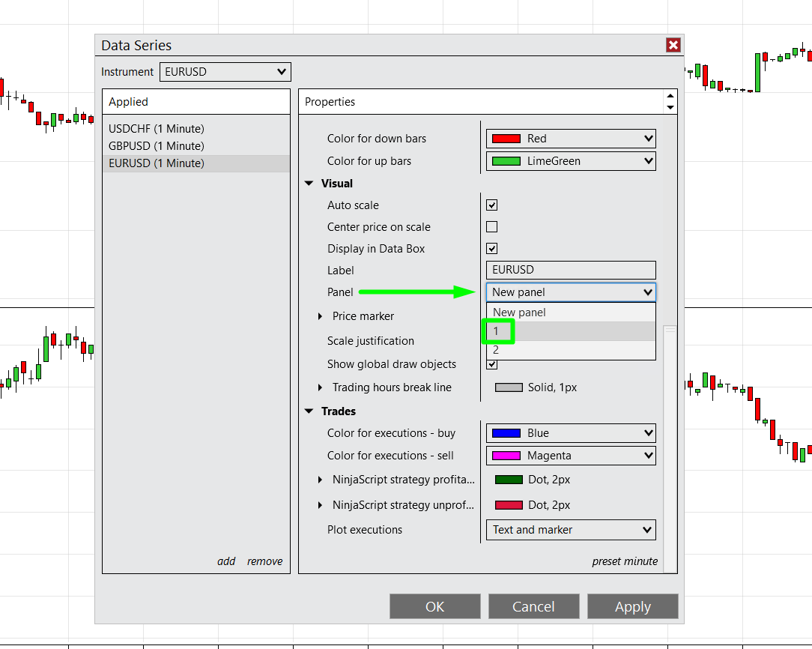Click the Label text field
812x649 pixels.
click(571, 271)
